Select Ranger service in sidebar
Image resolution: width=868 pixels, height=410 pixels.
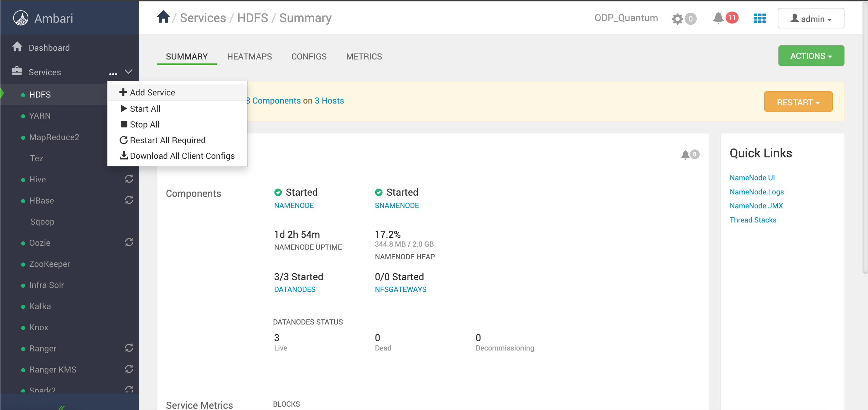click(x=43, y=348)
